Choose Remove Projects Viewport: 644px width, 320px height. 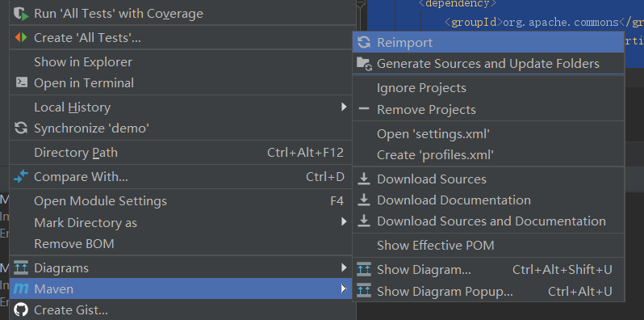pos(488,109)
